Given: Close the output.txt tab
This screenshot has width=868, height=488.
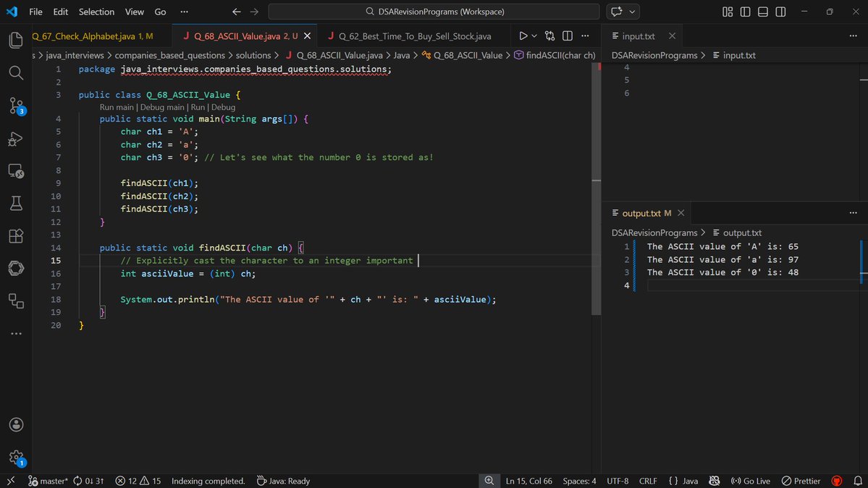Looking at the screenshot, I should coord(681,213).
